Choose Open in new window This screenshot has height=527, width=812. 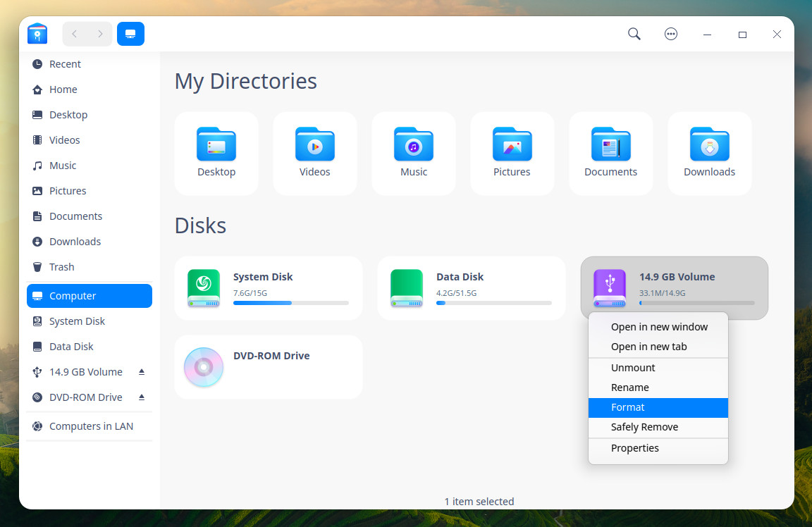(658, 327)
